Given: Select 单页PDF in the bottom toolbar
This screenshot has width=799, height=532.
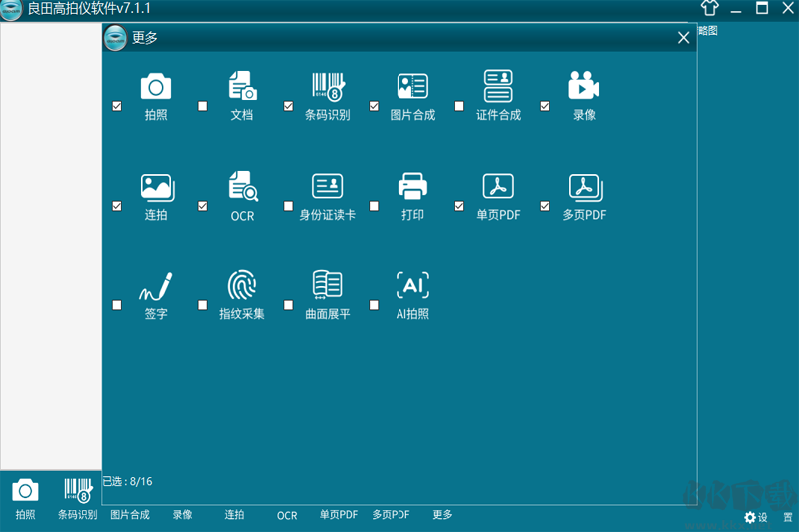Looking at the screenshot, I should (x=339, y=515).
